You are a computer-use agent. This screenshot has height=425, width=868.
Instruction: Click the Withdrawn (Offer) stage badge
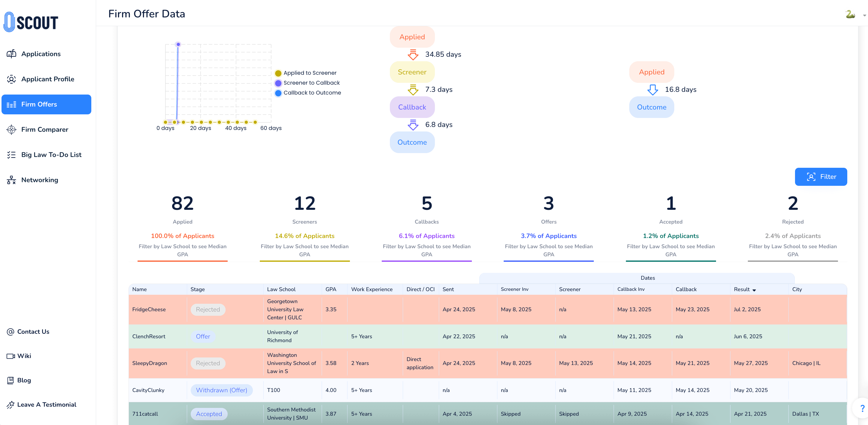(x=221, y=390)
